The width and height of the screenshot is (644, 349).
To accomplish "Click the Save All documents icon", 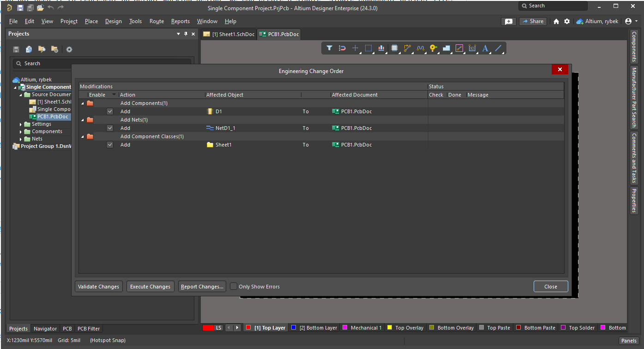I will [30, 8].
